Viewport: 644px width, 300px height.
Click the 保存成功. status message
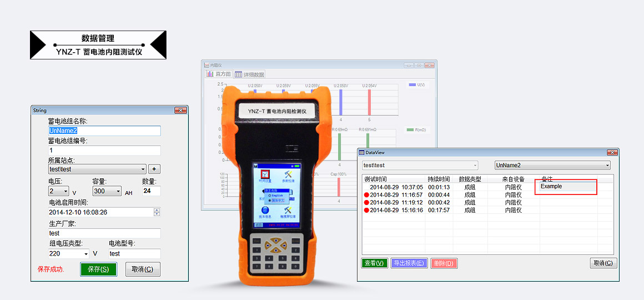click(51, 269)
